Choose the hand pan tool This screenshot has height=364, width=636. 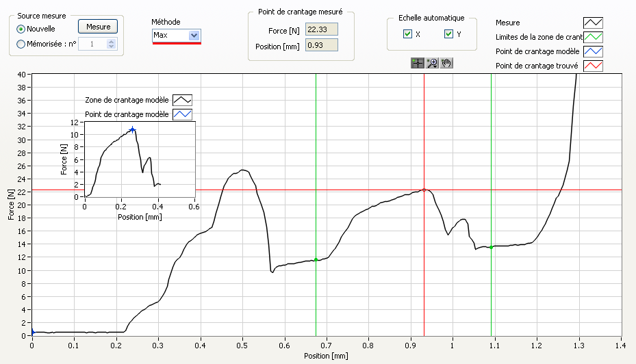pyautogui.click(x=446, y=63)
